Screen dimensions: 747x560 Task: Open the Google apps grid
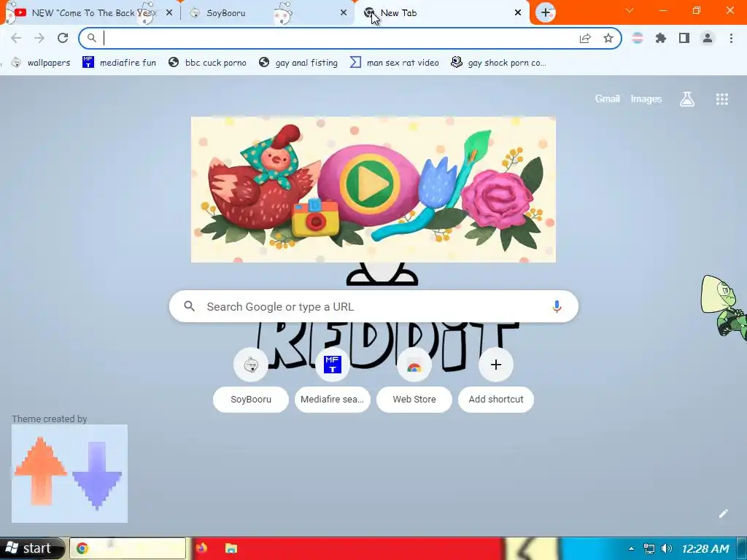coord(721,99)
